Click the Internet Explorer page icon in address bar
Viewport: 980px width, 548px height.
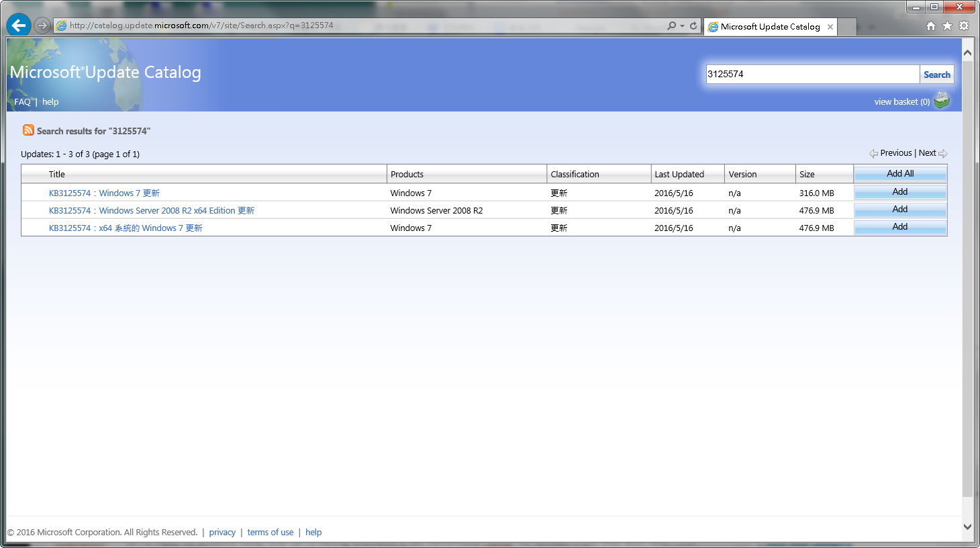coord(61,26)
